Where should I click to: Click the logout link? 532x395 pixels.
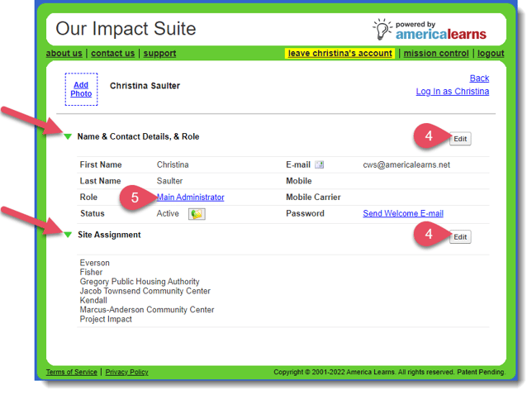(x=491, y=54)
